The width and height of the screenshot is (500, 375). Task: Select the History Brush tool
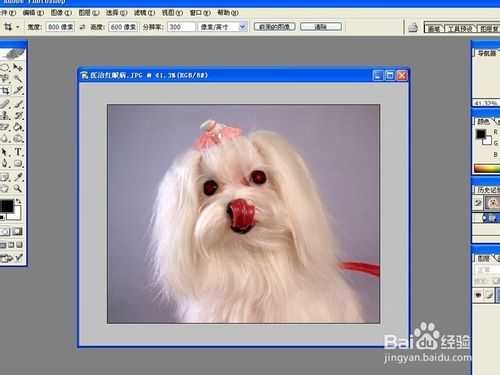coord(18,115)
